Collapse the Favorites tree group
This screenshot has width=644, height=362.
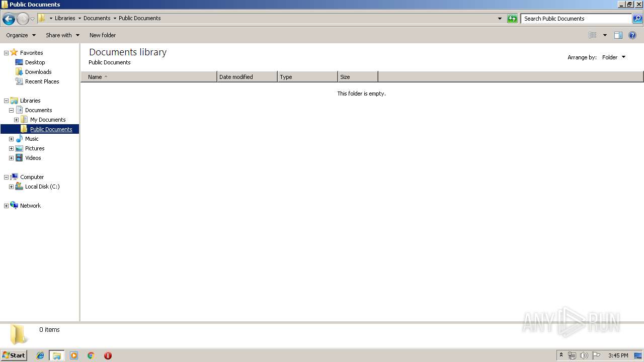(6, 53)
